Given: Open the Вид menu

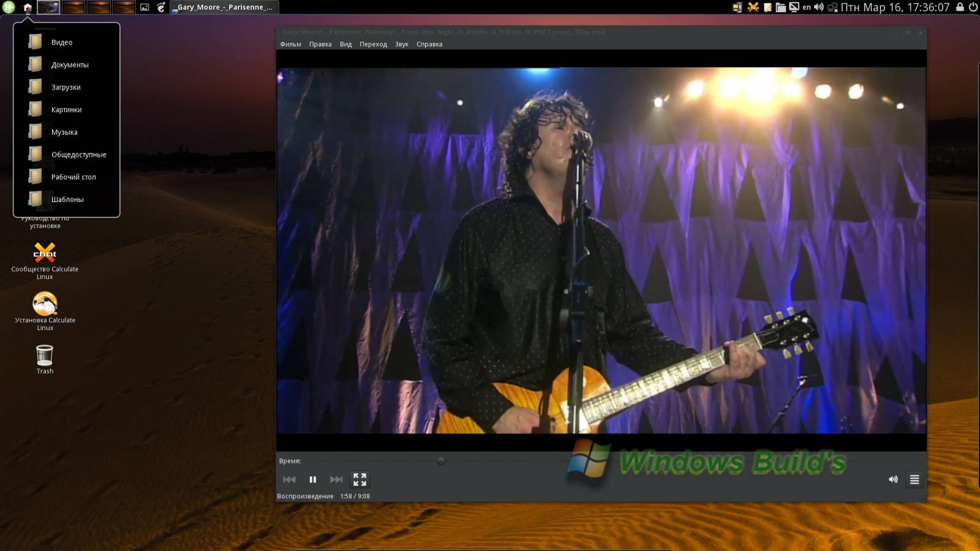Looking at the screenshot, I should [345, 44].
